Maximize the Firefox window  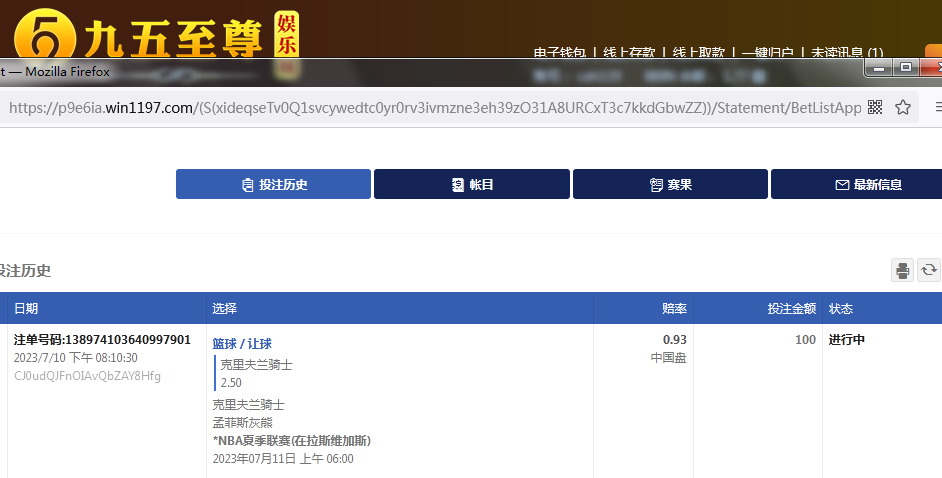(x=906, y=68)
